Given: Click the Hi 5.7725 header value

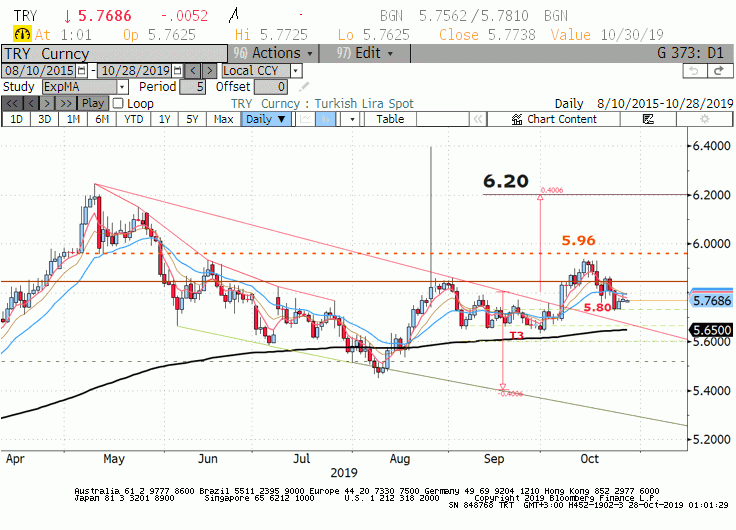Looking at the screenshot, I should click(271, 35).
